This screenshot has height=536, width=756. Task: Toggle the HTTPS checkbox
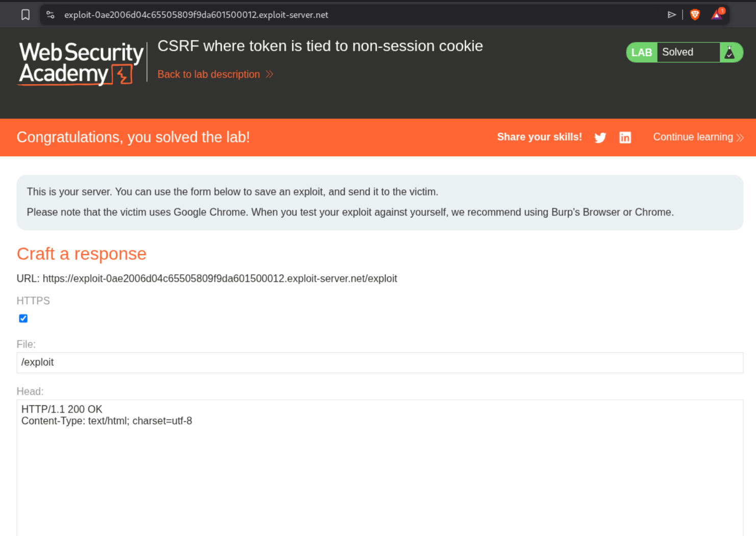pos(23,319)
